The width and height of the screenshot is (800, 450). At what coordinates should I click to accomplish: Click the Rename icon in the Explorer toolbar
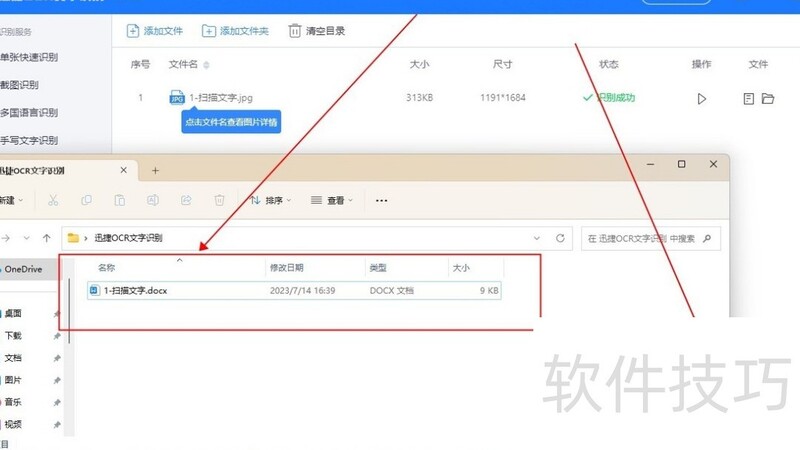pos(153,201)
